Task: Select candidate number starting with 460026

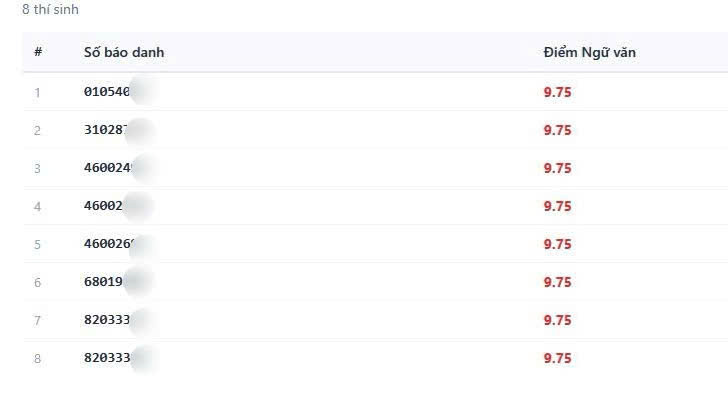Action: [109, 244]
